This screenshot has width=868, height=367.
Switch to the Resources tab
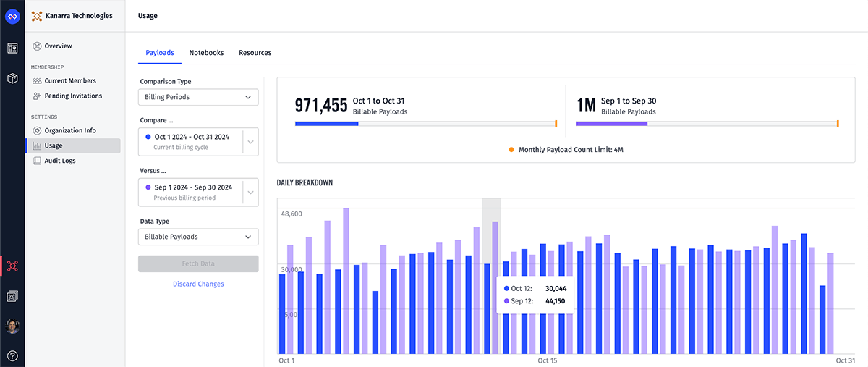255,53
